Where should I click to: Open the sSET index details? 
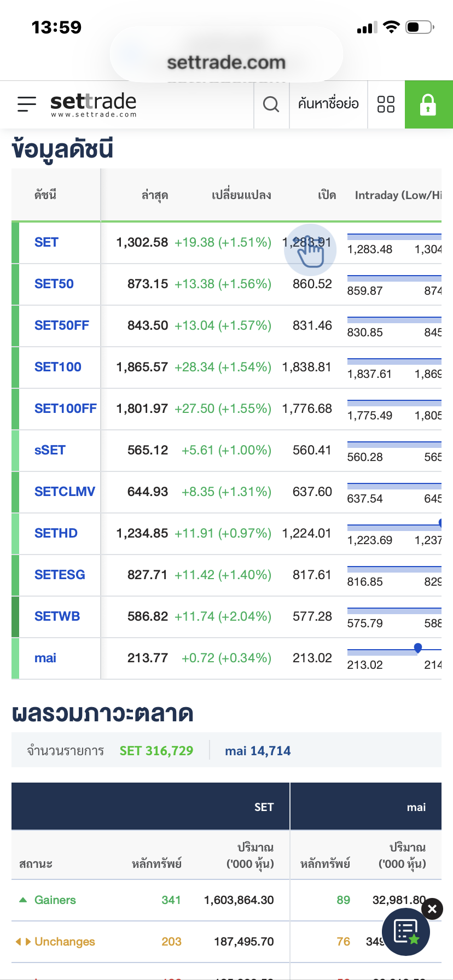(x=50, y=450)
